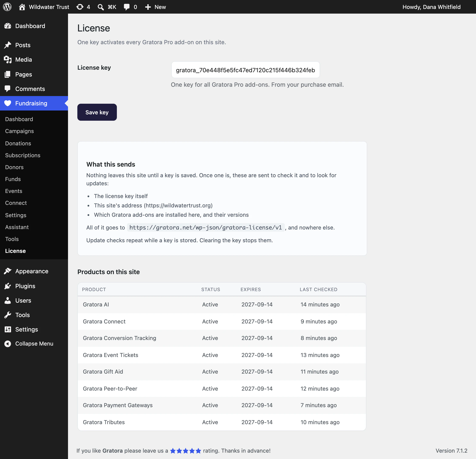Click the Comments sidebar icon

[x=8, y=89]
